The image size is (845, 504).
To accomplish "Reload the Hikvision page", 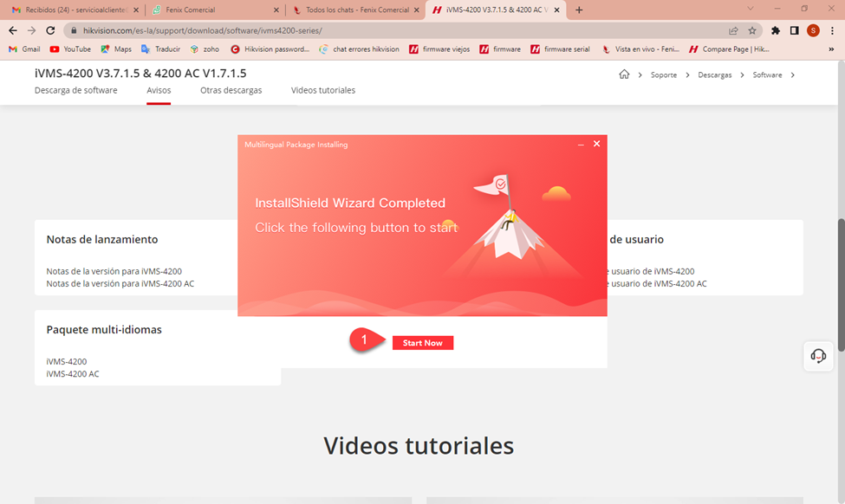I will tap(50, 30).
